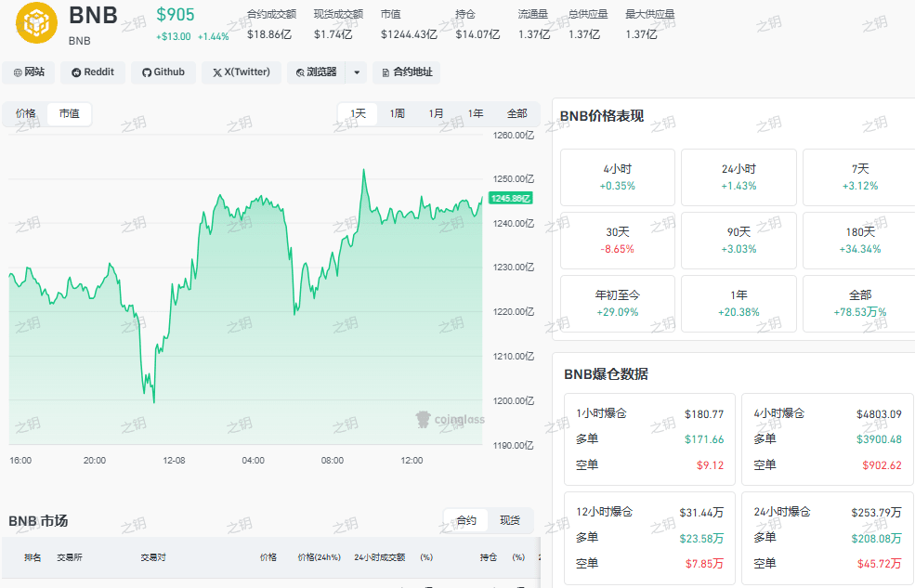The image size is (915, 588).
Task: Click the 全部 +78.53万% performance card
Action: click(859, 304)
